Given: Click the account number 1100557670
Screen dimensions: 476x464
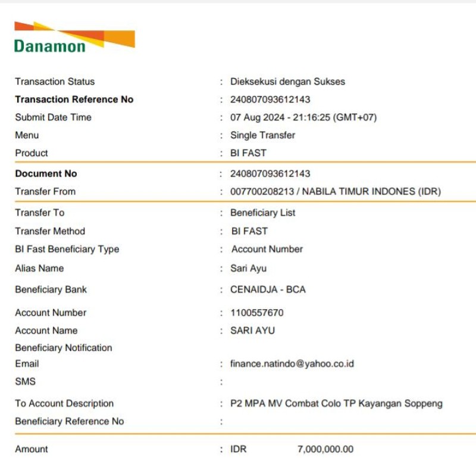Looking at the screenshot, I should point(257,313).
